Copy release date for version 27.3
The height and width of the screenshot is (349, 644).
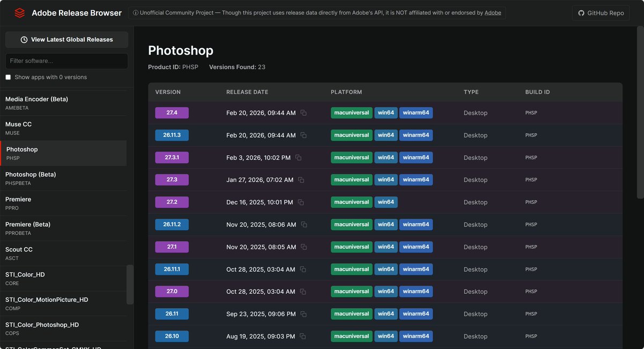coord(301,180)
